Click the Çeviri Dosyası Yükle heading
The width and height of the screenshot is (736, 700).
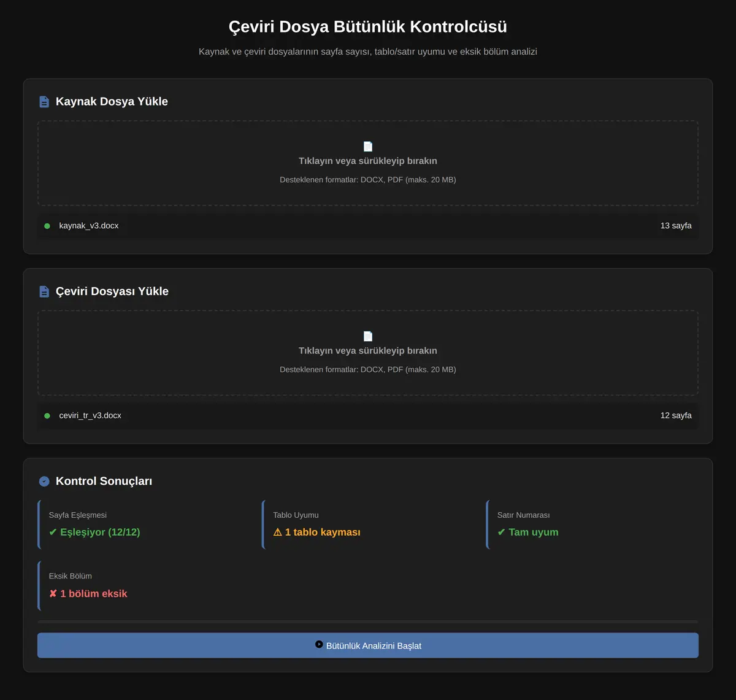pyautogui.click(x=112, y=291)
